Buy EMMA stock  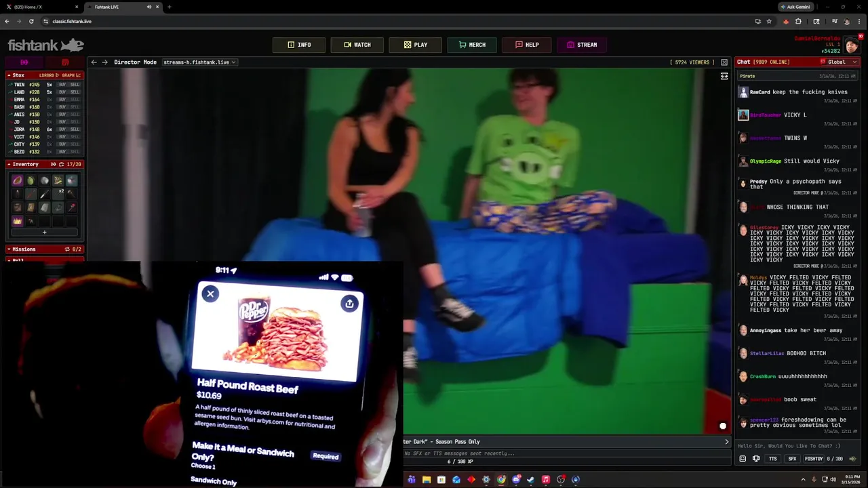point(62,100)
